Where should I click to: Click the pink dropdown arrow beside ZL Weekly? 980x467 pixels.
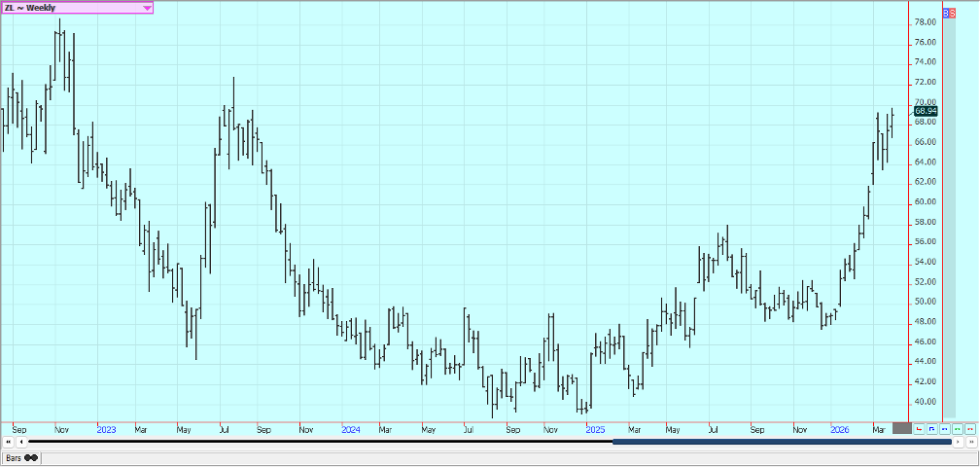[x=147, y=8]
